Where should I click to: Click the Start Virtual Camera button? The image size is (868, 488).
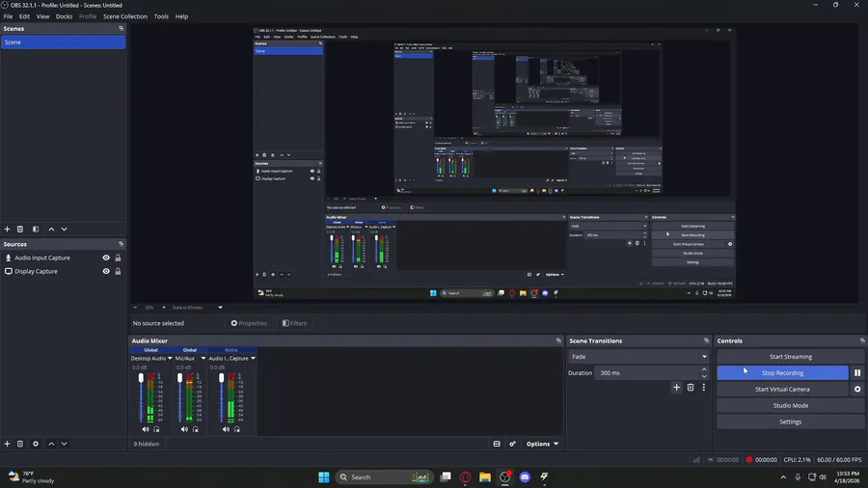(x=782, y=389)
